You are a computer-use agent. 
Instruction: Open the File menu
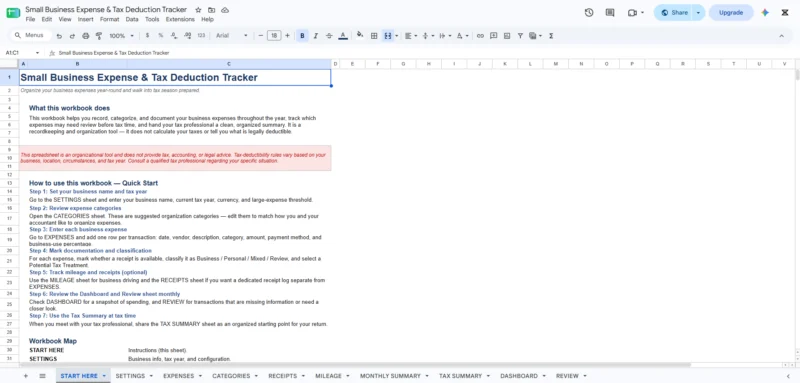tap(30, 19)
